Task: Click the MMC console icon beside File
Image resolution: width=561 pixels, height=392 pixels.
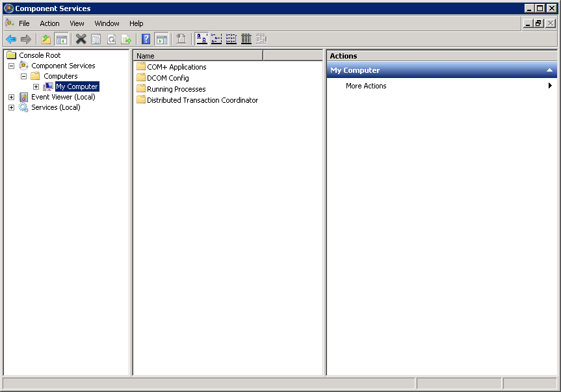Action: click(x=10, y=23)
